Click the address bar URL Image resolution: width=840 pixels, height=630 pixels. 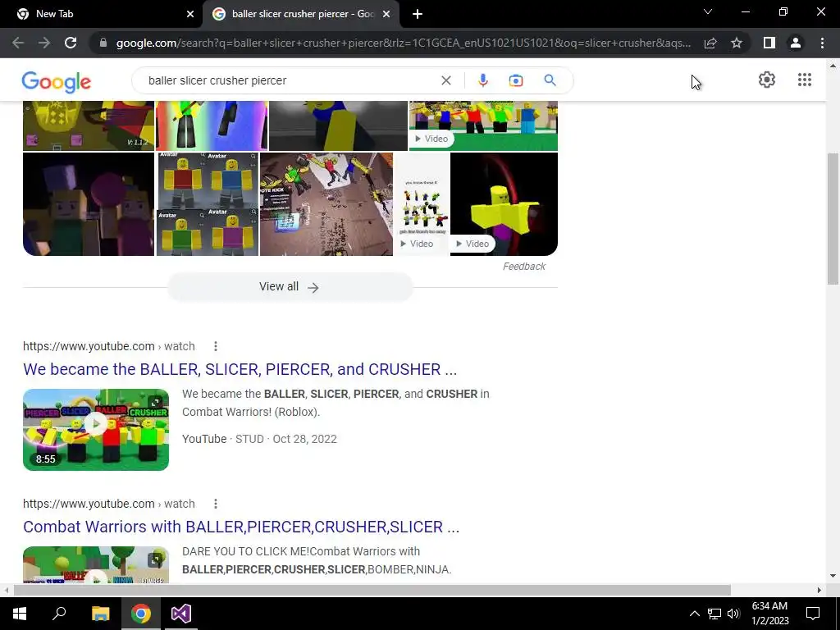coord(404,43)
